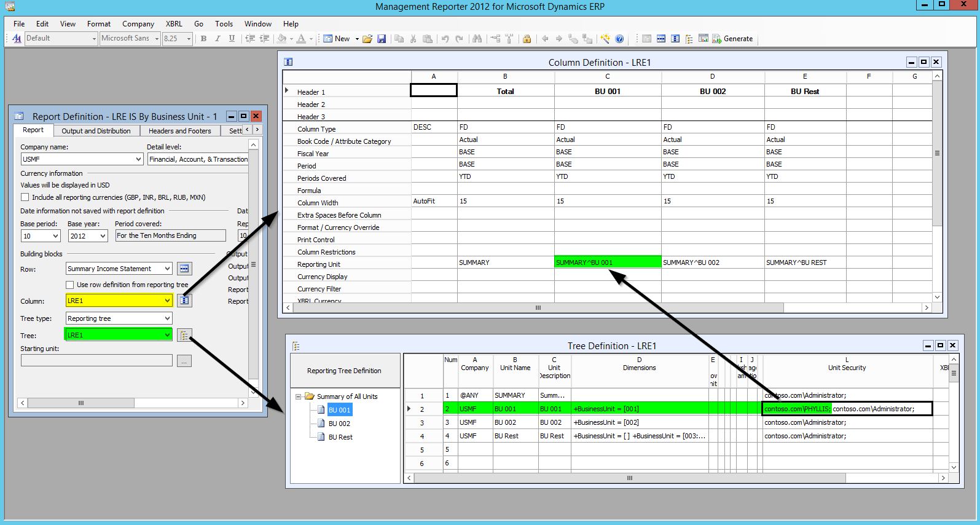Open the XBRL menu
The image size is (980, 525).
pos(174,24)
